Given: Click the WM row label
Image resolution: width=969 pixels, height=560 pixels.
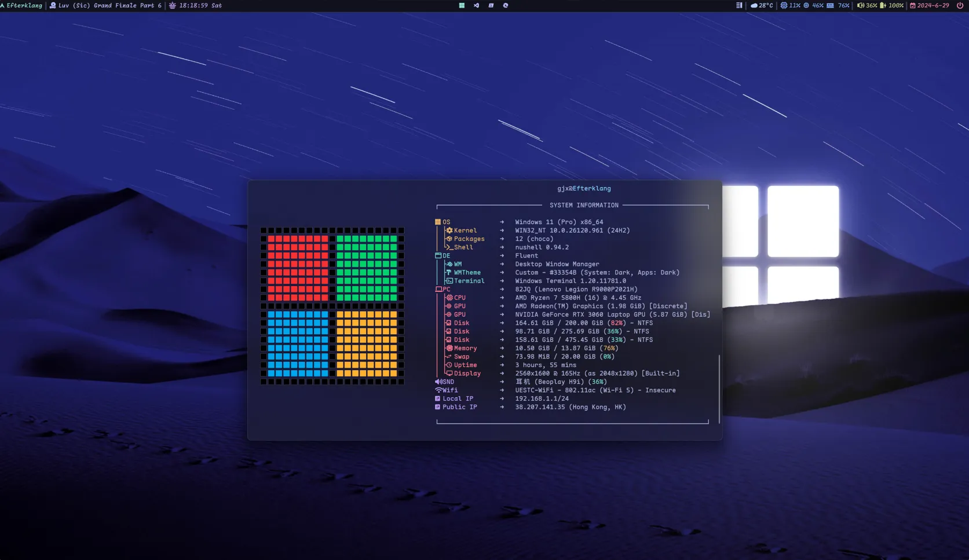Looking at the screenshot, I should [x=458, y=264].
